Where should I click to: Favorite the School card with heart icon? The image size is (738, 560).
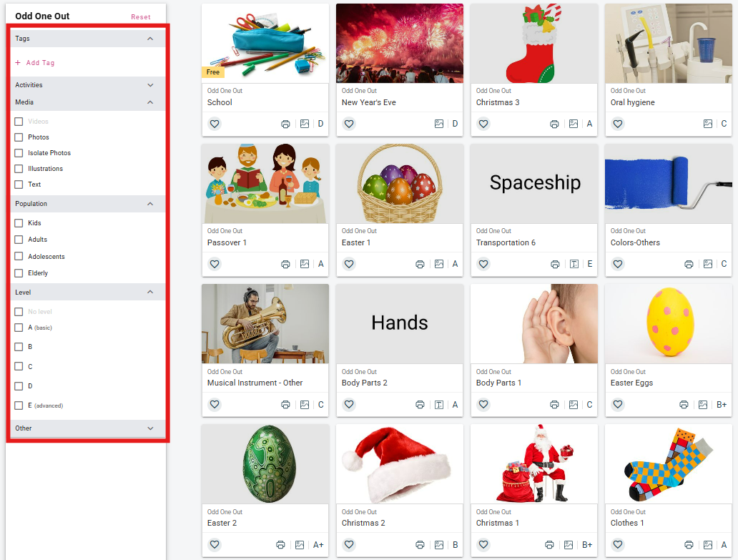(x=214, y=124)
